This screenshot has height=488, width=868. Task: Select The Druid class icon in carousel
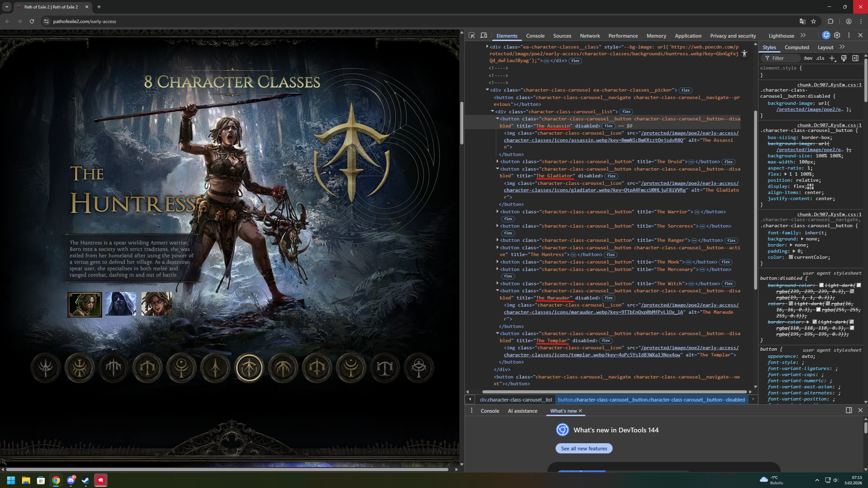tap(80, 368)
